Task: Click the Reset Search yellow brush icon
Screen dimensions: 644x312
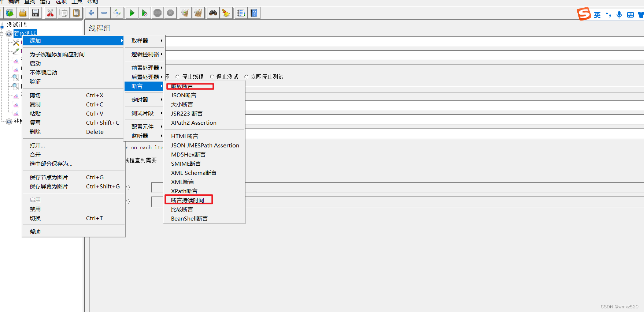Action: [226, 13]
